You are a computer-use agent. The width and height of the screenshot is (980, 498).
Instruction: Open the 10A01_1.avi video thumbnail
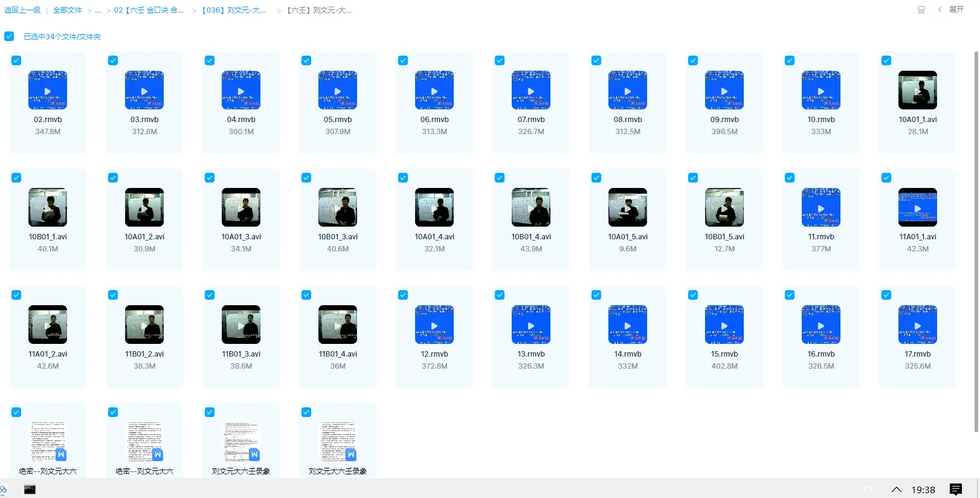pos(918,90)
